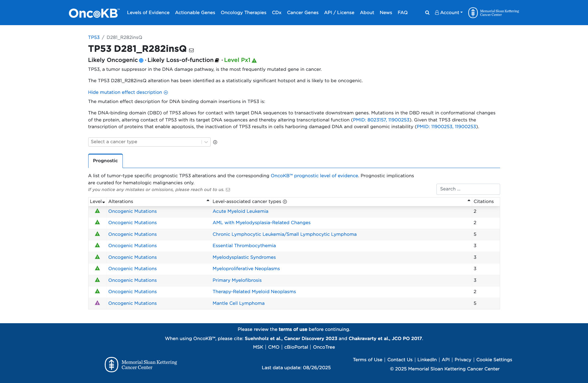The image size is (588, 383).
Task: Click the search magnifier icon in navbar
Action: 427,13
